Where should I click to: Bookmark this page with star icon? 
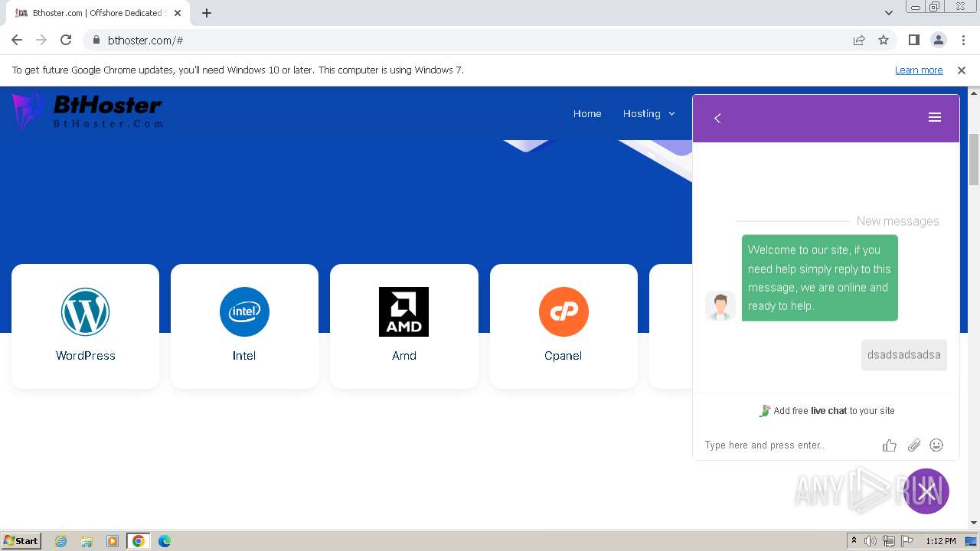click(x=884, y=40)
